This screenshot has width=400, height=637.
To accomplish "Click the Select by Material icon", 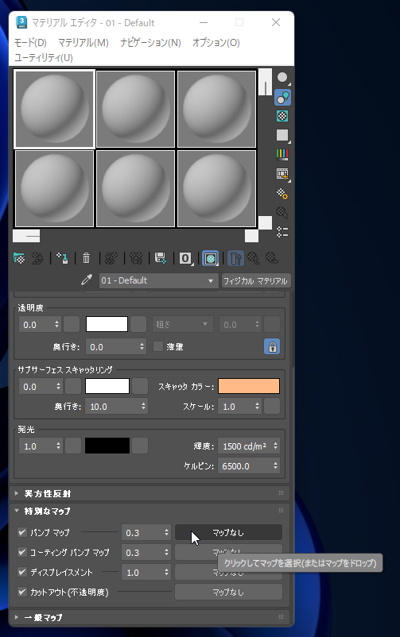I will (x=283, y=212).
